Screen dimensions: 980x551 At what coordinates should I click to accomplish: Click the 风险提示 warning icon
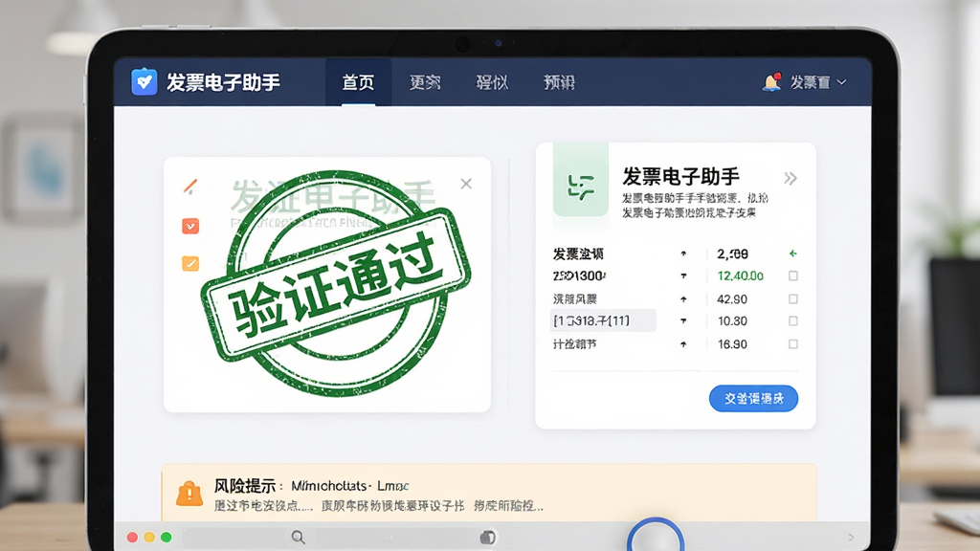[x=189, y=494]
